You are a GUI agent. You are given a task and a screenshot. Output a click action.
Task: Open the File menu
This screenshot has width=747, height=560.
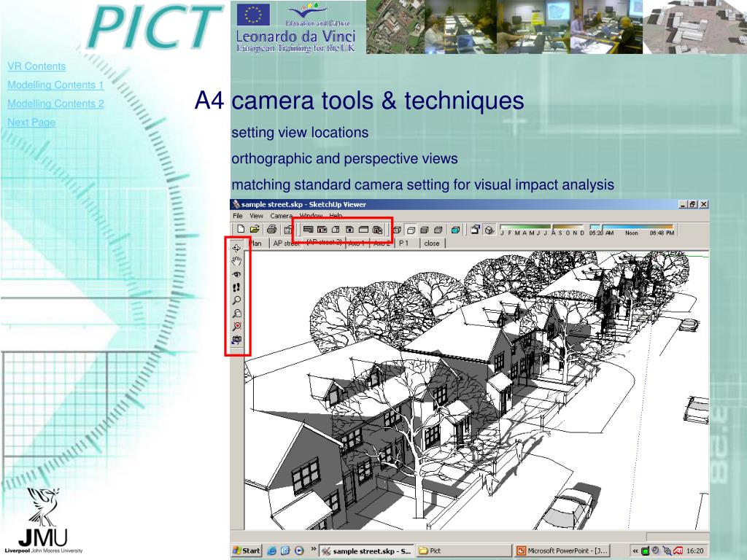click(x=238, y=216)
